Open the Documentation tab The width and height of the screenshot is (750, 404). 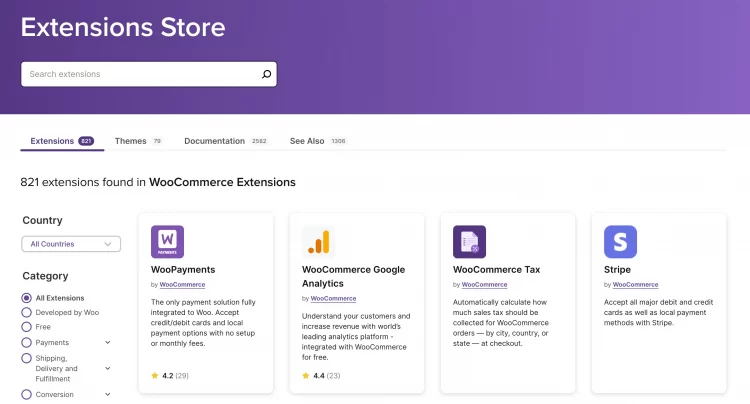click(225, 141)
